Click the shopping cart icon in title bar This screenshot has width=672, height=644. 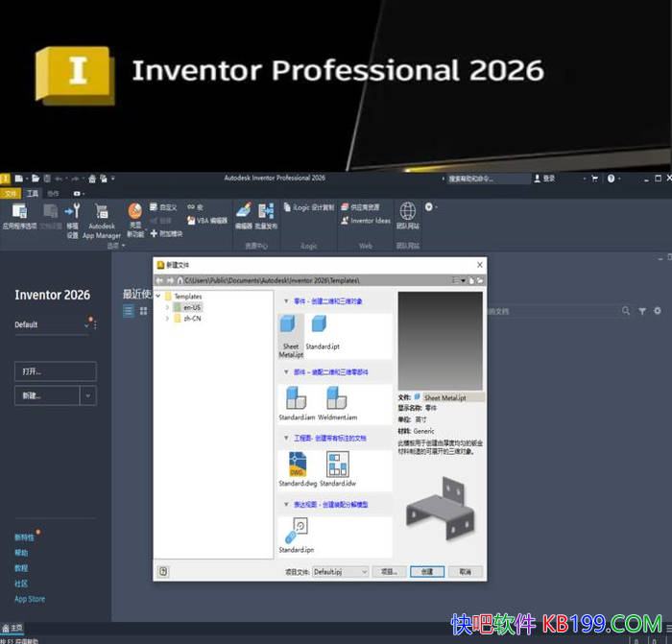click(x=594, y=179)
